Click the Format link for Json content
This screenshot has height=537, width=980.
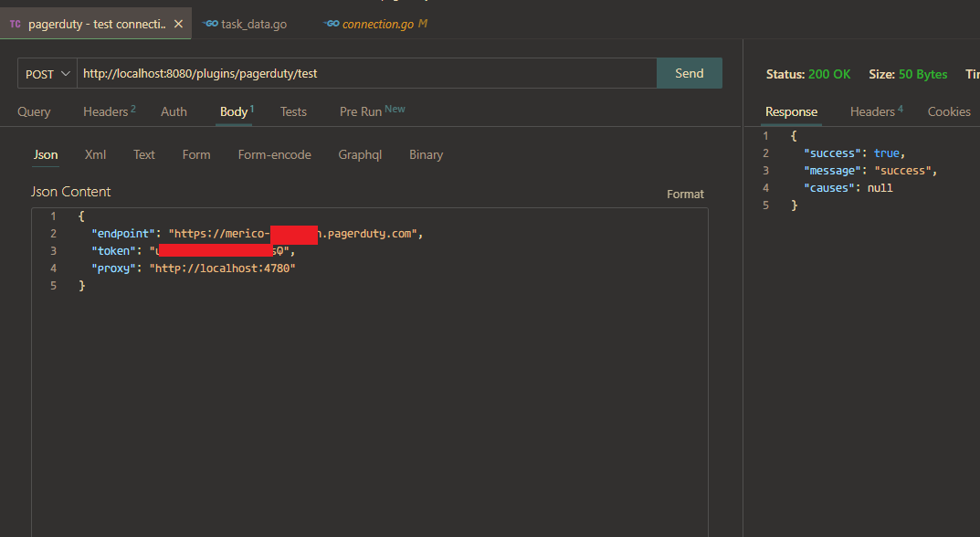pos(685,195)
